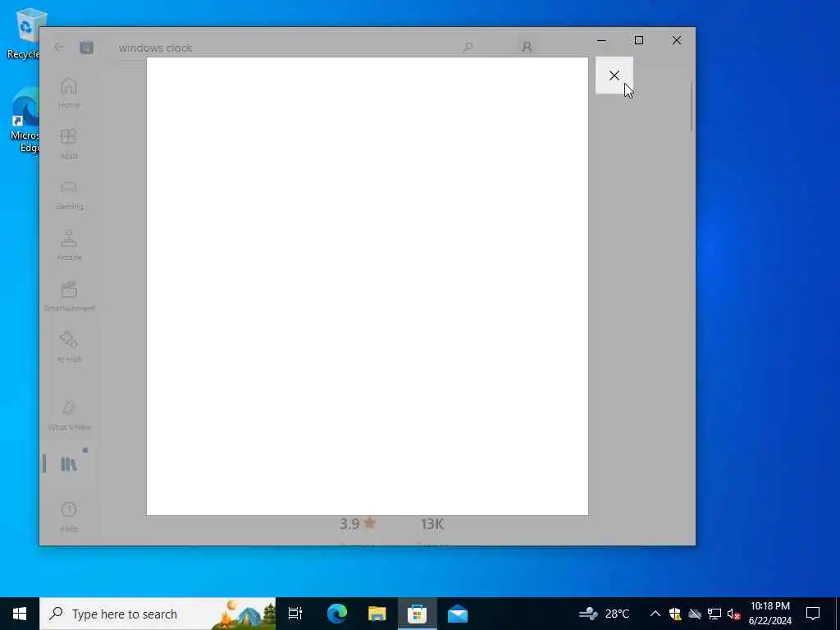Open Gaming section in Store sidebar
This screenshot has height=630, width=840.
click(x=69, y=194)
